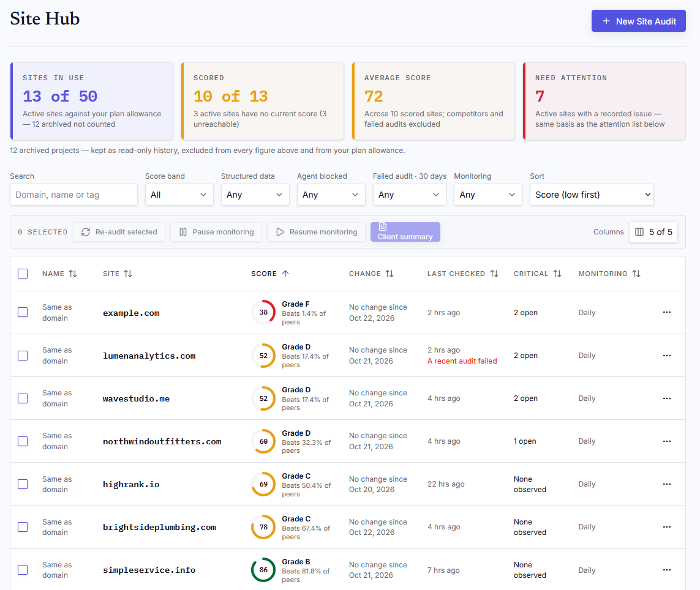Click the New Site Audit button
Viewport: 700px width, 590px height.
638,21
